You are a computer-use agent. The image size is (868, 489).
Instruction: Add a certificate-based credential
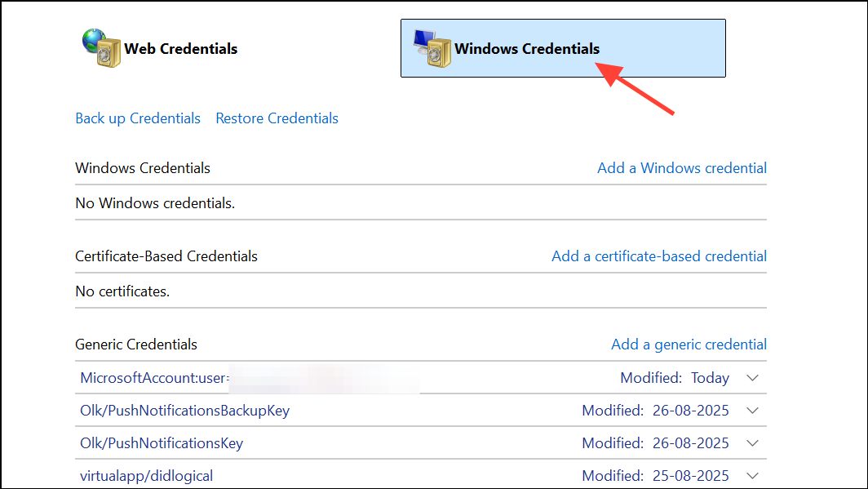pos(659,256)
